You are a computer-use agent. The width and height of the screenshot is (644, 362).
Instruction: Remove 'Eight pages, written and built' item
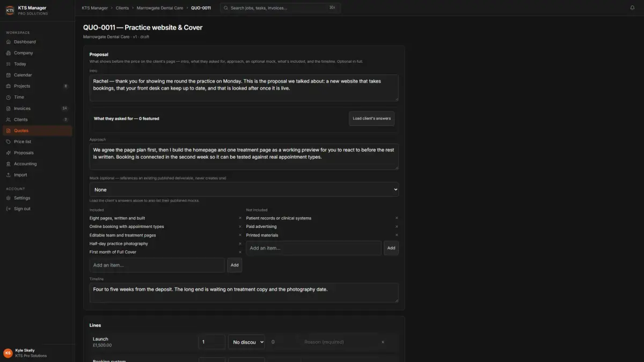pyautogui.click(x=240, y=218)
